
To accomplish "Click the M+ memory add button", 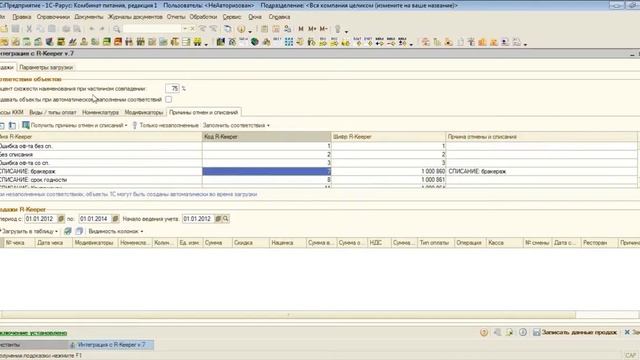I will tap(312, 29).
